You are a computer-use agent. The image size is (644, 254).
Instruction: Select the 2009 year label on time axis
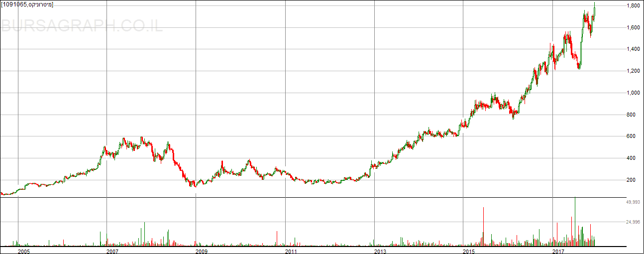pyautogui.click(x=201, y=251)
